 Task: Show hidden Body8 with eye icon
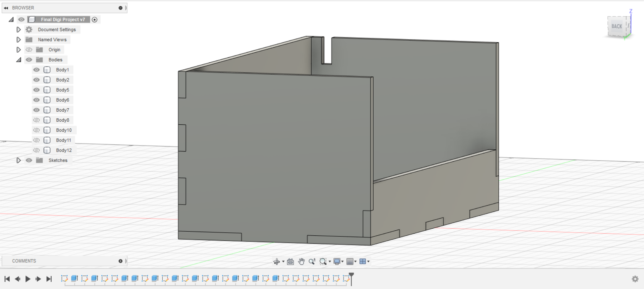point(37,120)
